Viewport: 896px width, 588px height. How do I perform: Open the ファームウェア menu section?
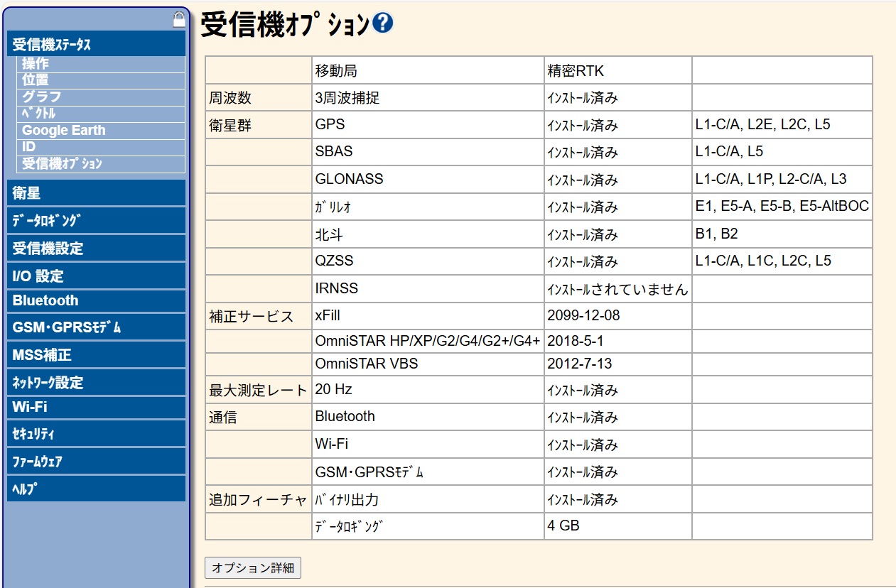tap(37, 462)
